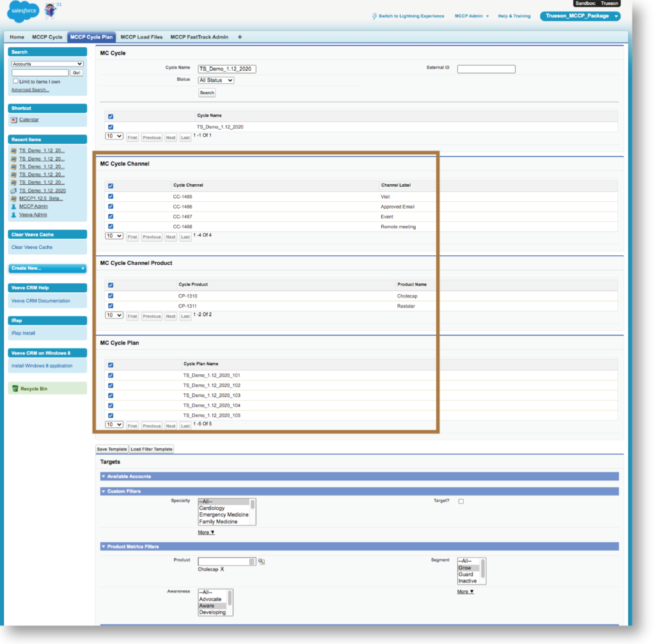
Task: Click the Awareness list scrollbar
Action: (x=230, y=602)
